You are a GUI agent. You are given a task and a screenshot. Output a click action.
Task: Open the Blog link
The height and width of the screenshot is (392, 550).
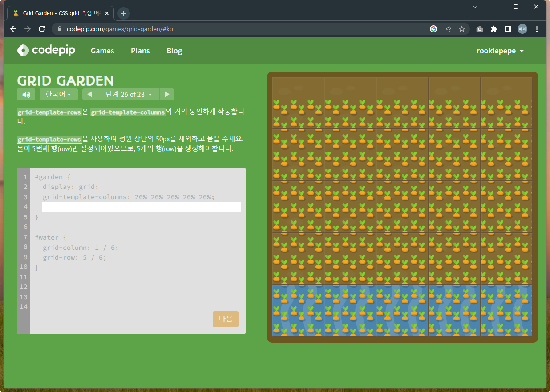174,51
